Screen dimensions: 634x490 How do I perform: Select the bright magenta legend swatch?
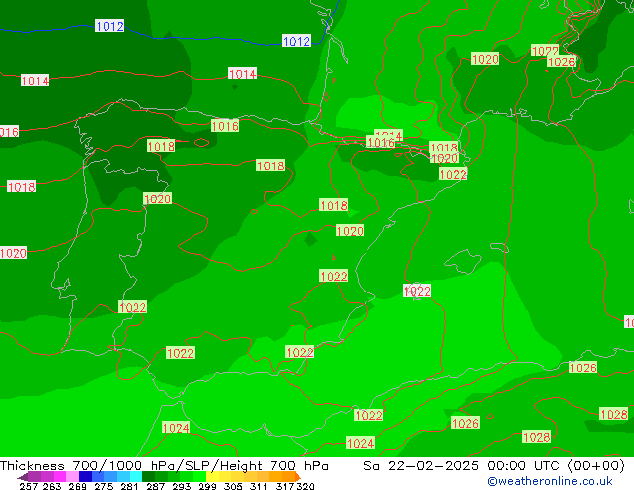point(60,476)
